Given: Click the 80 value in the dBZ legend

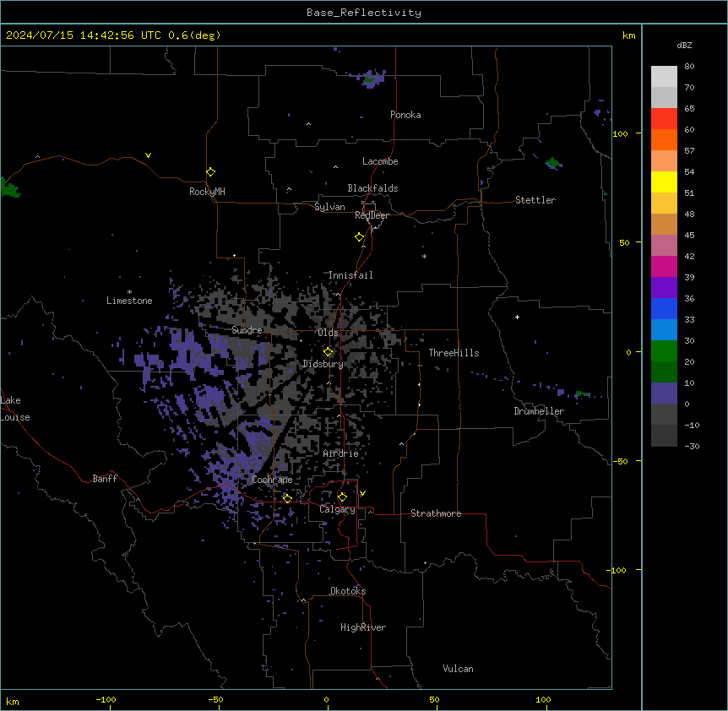Looking at the screenshot, I should (689, 67).
